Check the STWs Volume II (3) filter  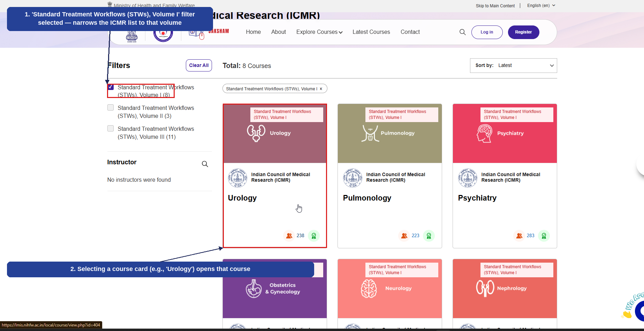click(111, 107)
